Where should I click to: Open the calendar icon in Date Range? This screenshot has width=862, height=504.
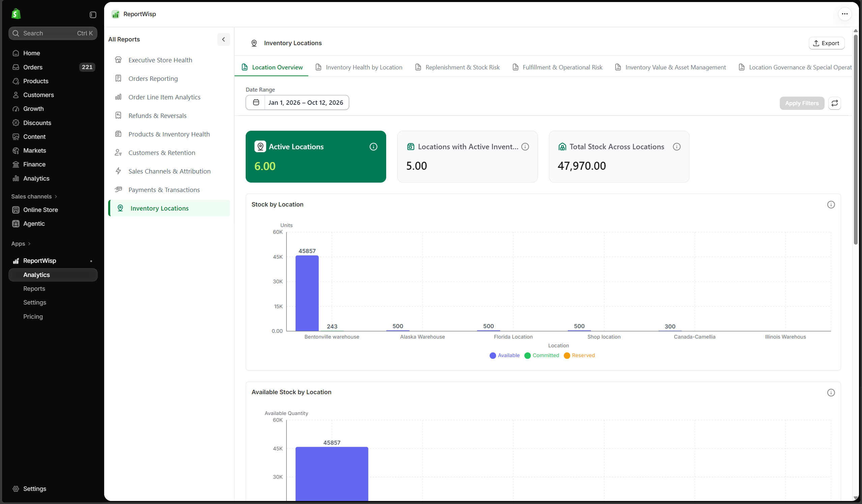point(255,102)
